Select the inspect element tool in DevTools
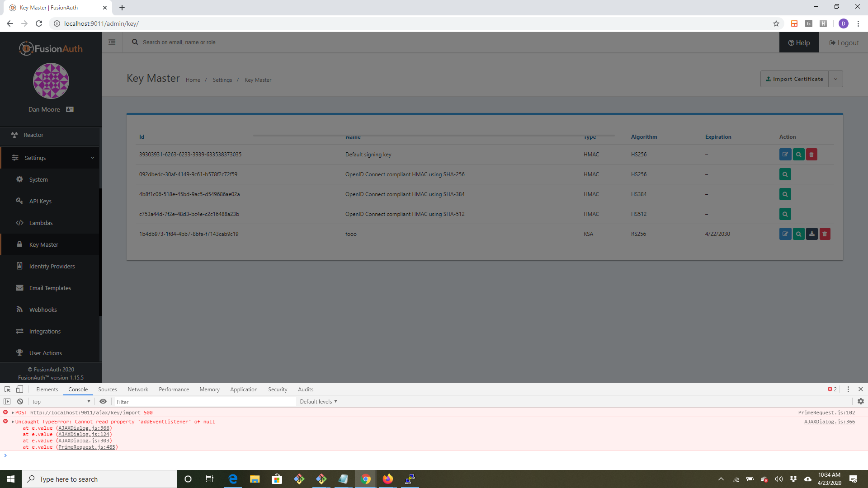The width and height of the screenshot is (868, 488). tap(7, 389)
